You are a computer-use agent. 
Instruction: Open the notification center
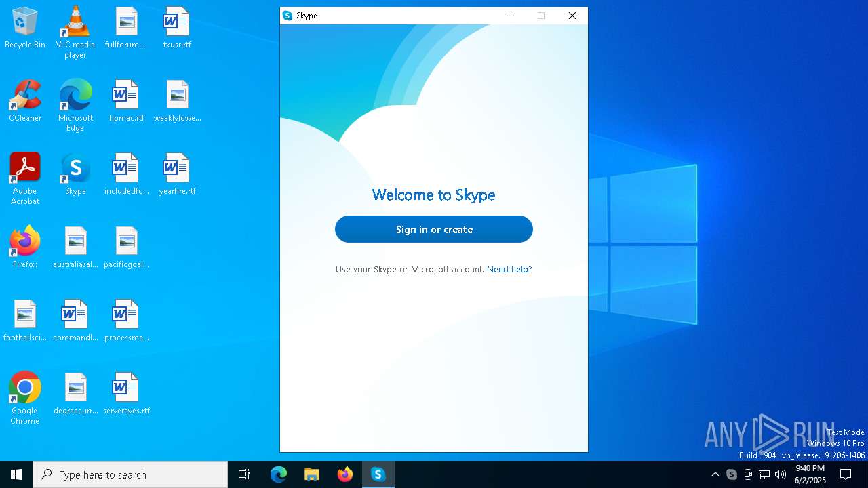click(x=846, y=474)
